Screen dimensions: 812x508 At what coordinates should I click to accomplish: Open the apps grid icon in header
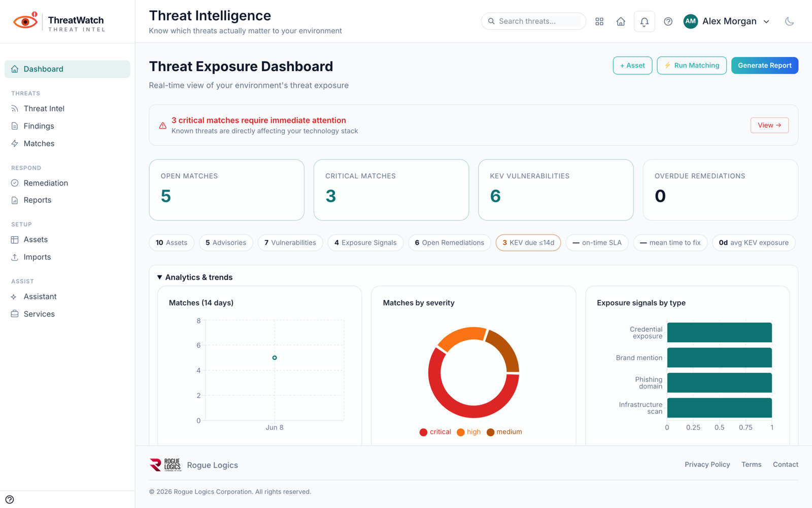tap(599, 21)
